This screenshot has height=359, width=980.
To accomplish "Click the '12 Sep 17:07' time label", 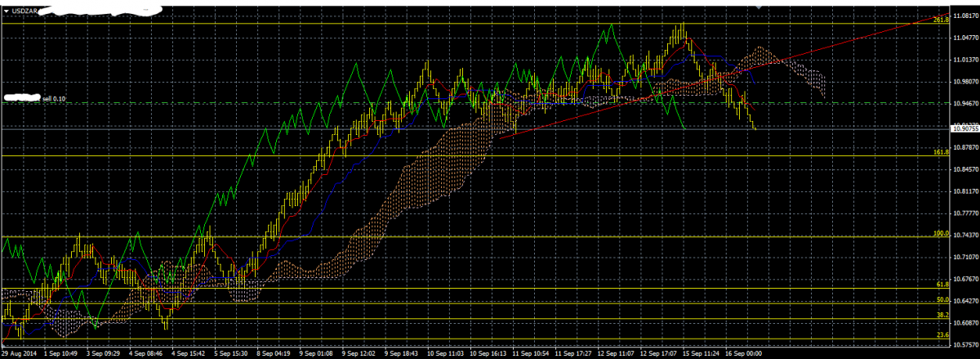I will pyautogui.click(x=657, y=354).
